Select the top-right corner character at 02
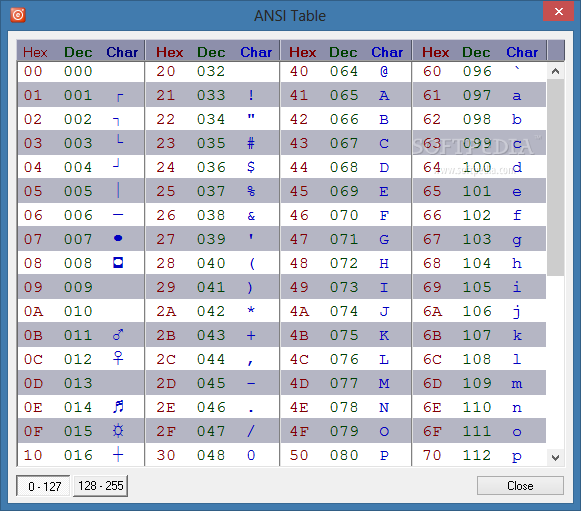 pyautogui.click(x=116, y=121)
